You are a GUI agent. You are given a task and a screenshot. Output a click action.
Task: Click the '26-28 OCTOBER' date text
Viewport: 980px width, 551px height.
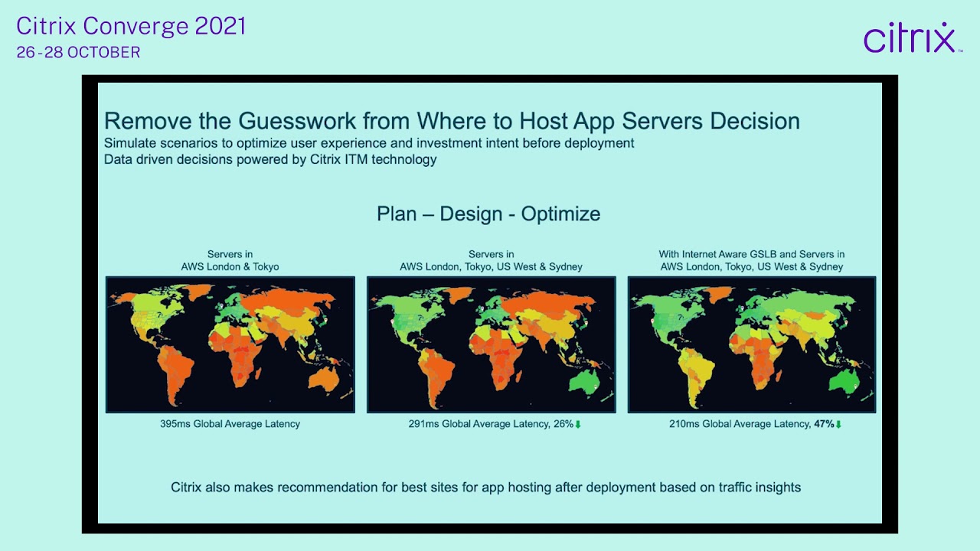click(x=78, y=53)
